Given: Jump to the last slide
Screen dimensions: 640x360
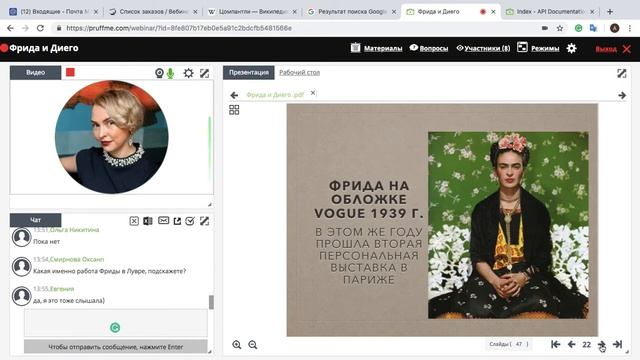Looking at the screenshot, I should 618,344.
